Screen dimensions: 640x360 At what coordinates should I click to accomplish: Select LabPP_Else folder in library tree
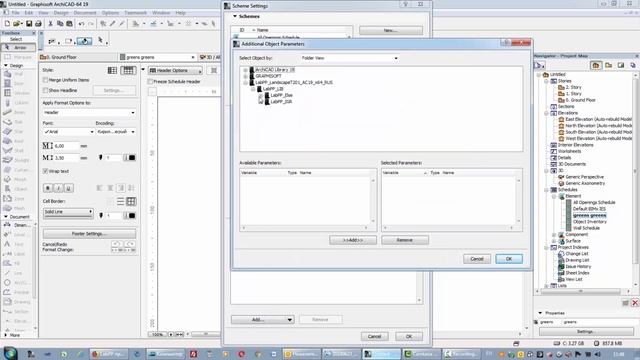281,95
